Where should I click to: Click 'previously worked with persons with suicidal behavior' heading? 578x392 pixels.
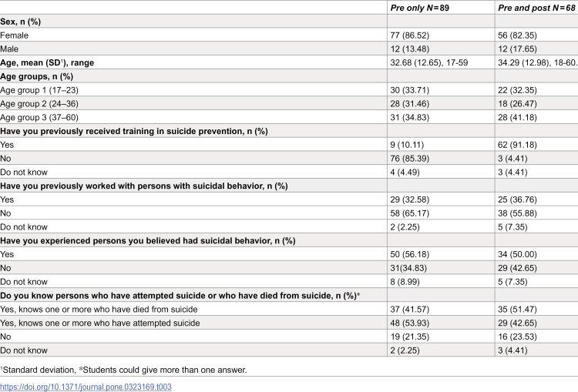click(144, 186)
